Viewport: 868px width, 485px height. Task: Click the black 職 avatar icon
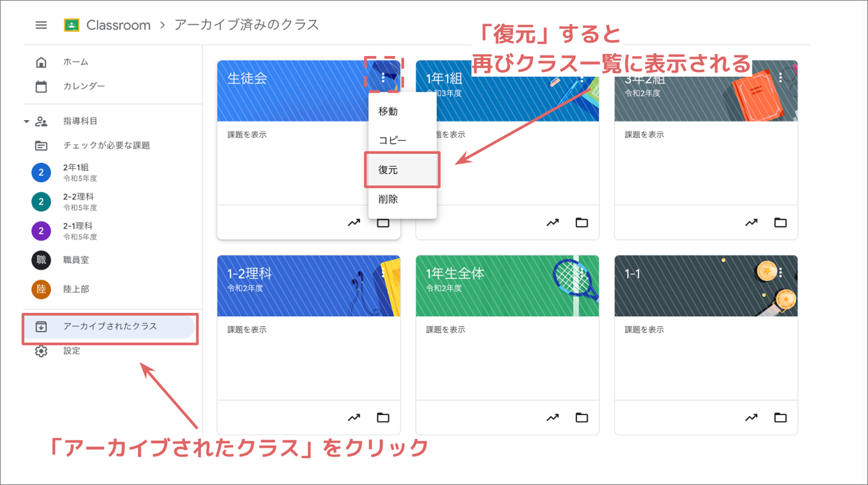pos(41,260)
